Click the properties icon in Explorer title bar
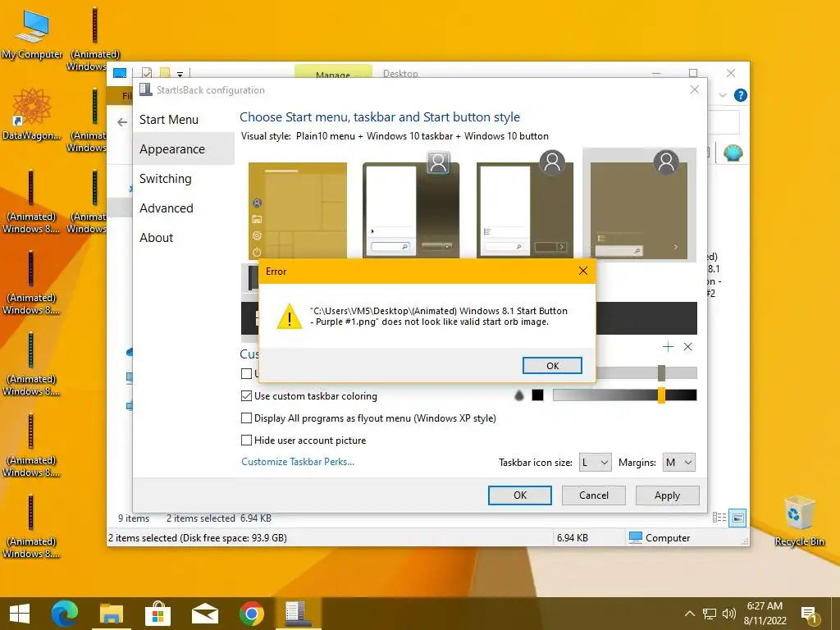Image resolution: width=840 pixels, height=630 pixels. (146, 73)
